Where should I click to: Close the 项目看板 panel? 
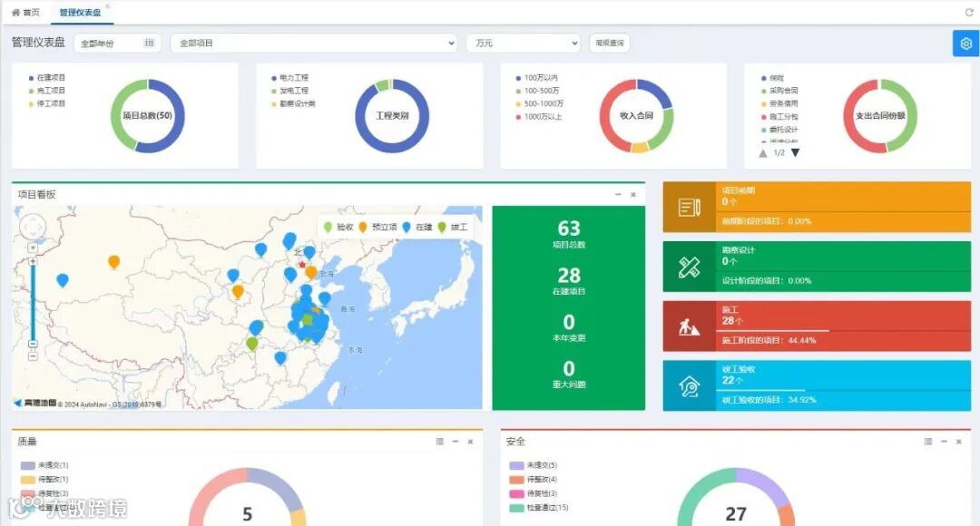[633, 194]
